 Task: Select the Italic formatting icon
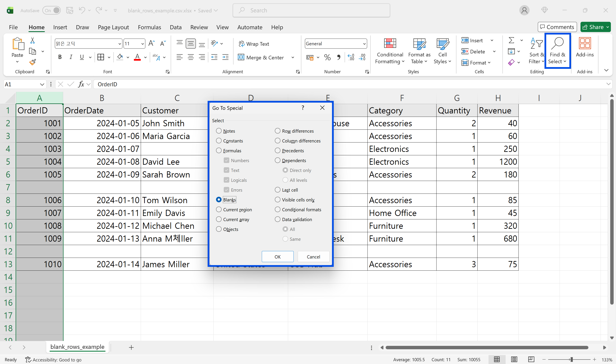[71, 57]
